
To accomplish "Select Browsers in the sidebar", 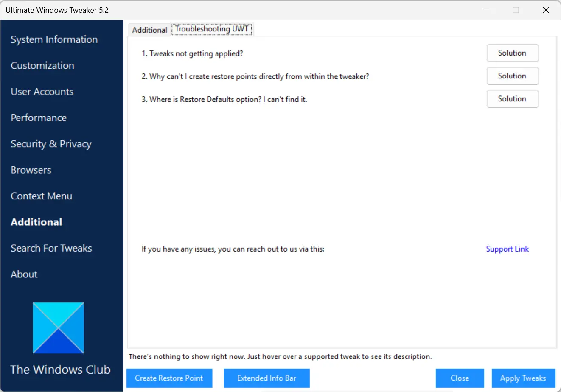I will point(31,170).
